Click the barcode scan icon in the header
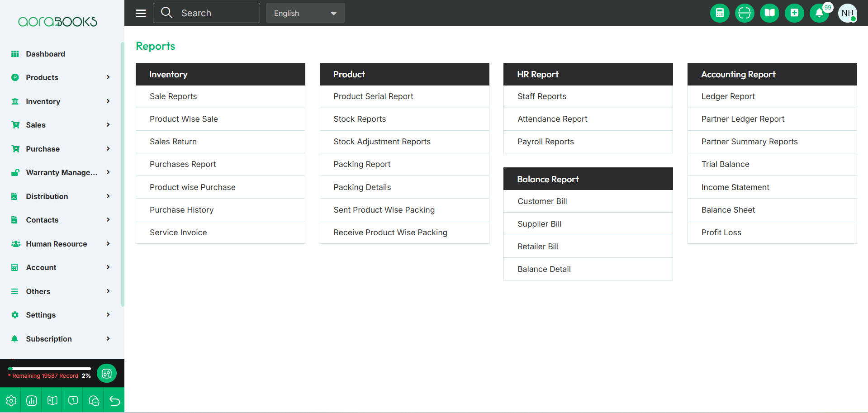Image resolution: width=868 pixels, height=413 pixels. [745, 13]
